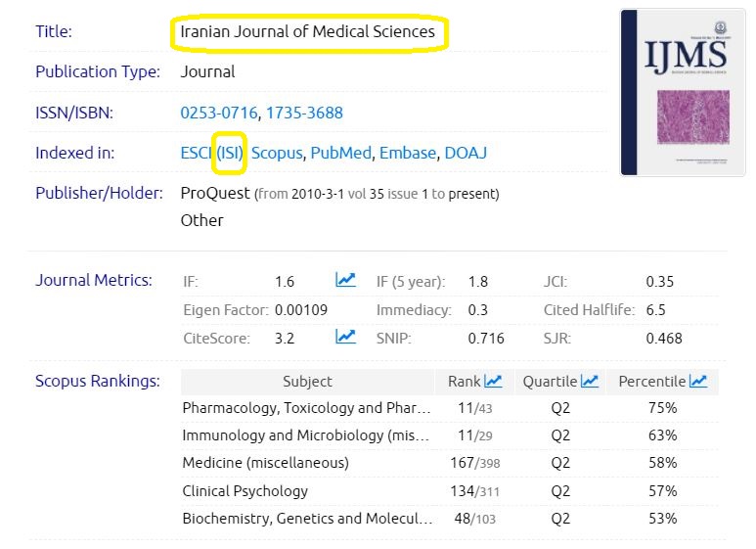
Task: Follow the ESCI index link
Action: [x=196, y=153]
